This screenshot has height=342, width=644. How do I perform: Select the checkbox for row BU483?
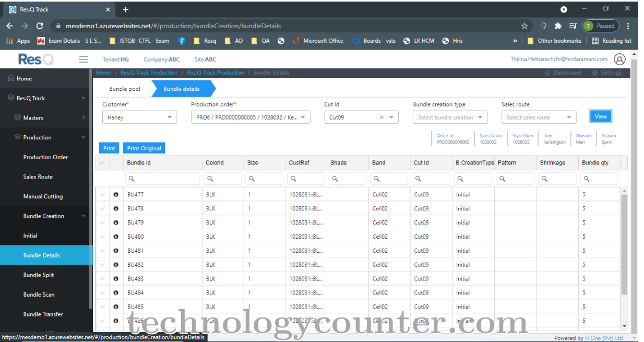102,279
